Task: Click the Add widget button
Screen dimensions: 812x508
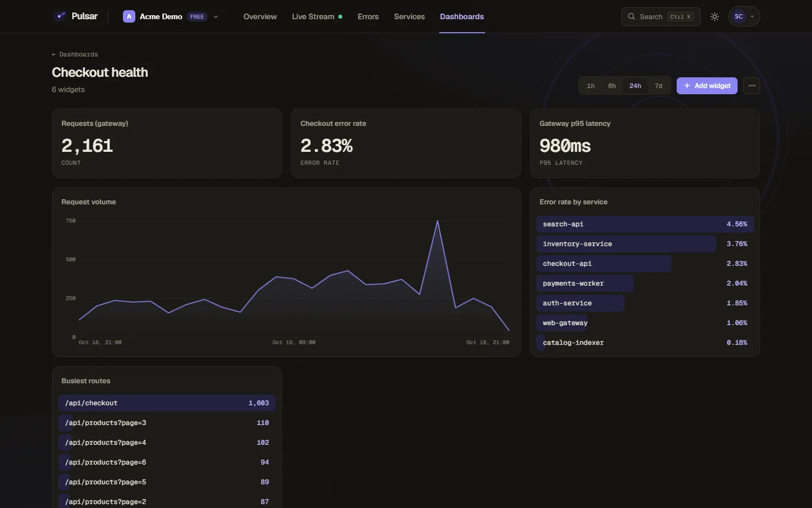Action: tap(707, 86)
